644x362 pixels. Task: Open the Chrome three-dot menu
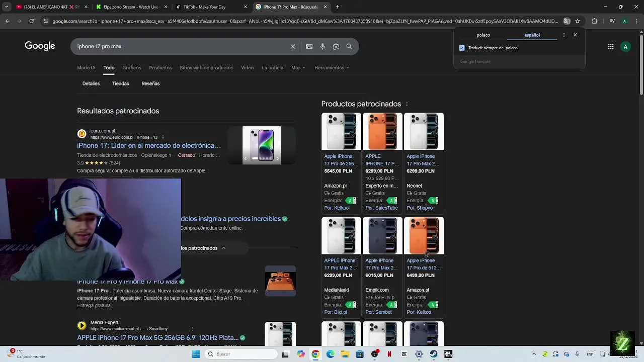(636, 21)
